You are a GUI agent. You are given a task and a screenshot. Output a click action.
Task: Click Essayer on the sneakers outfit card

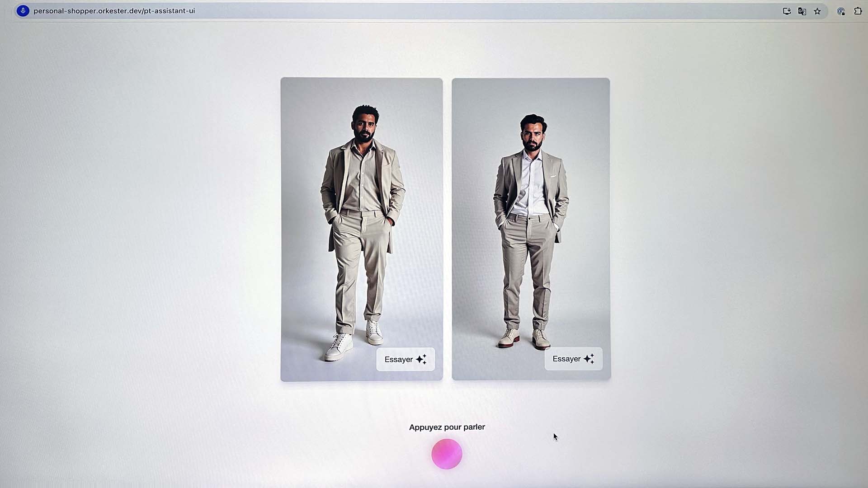pos(406,359)
